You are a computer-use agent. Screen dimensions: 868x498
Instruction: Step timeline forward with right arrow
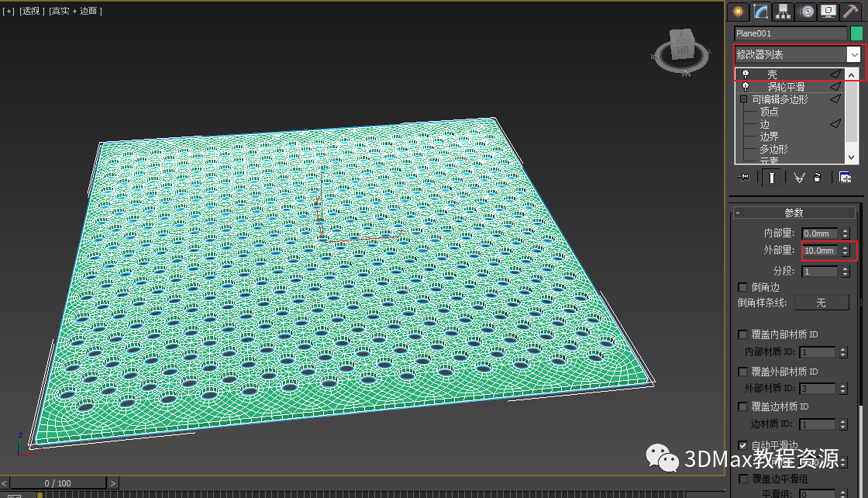click(112, 483)
